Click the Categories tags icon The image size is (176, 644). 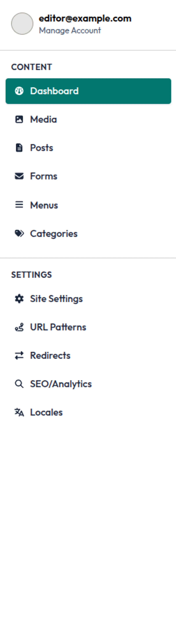tap(19, 234)
